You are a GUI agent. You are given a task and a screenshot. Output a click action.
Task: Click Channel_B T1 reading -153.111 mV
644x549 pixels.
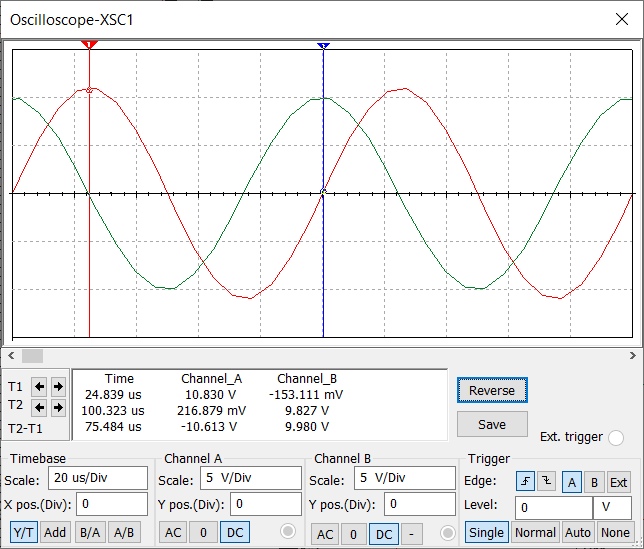(306, 395)
